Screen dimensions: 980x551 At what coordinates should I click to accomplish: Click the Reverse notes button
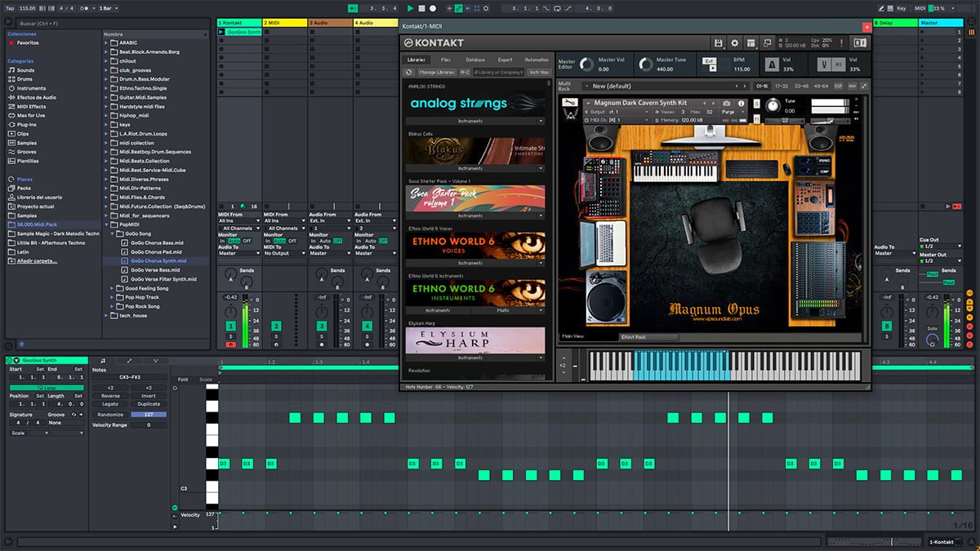(x=110, y=396)
